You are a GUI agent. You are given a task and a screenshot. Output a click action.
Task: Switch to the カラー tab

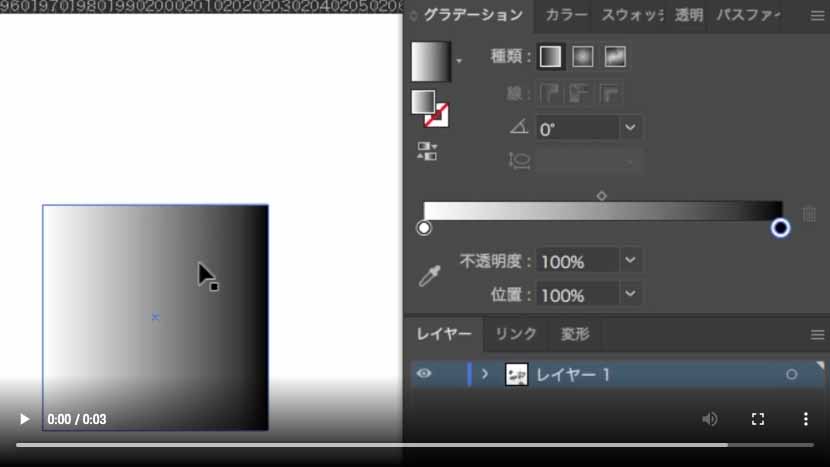click(566, 15)
